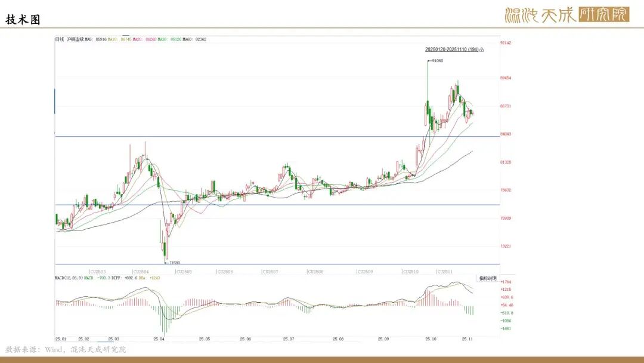Click the 沪铜连续 contract name
644x363 pixels.
[75, 39]
